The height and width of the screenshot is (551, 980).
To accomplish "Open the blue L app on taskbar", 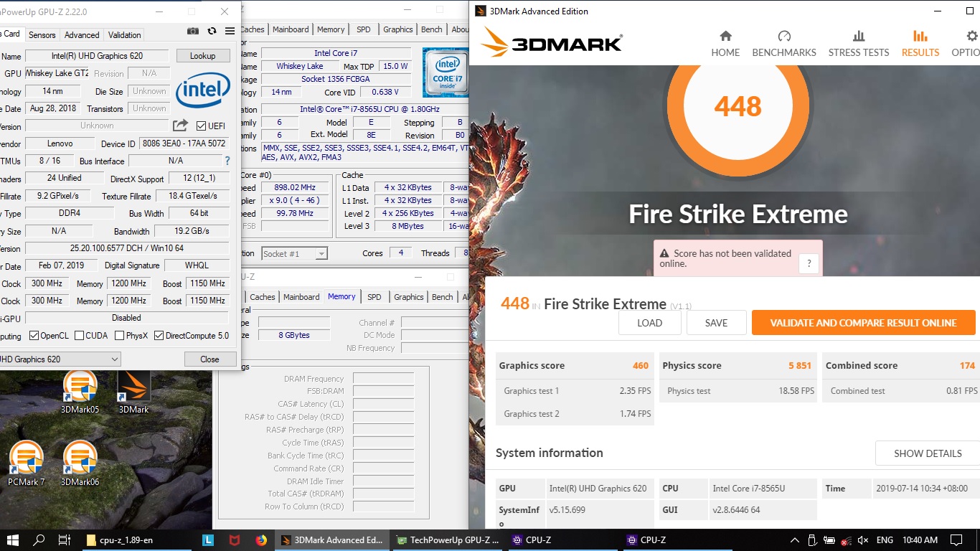I will coord(209,540).
